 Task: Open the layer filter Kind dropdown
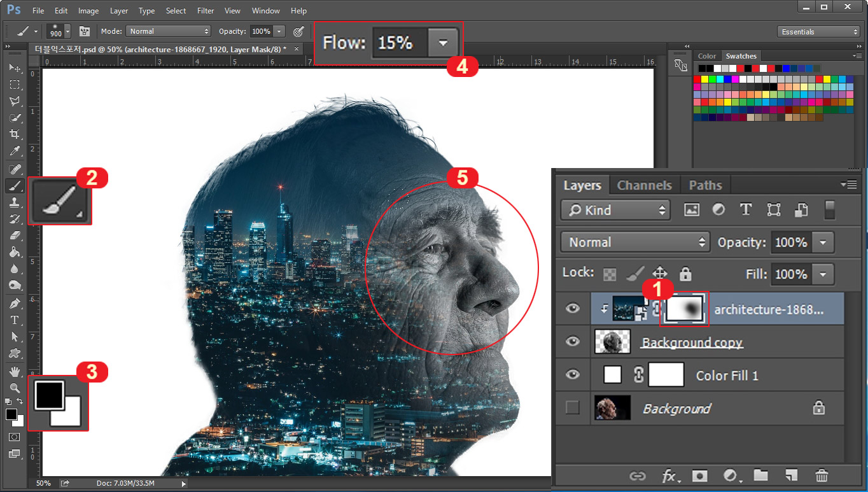pyautogui.click(x=616, y=210)
